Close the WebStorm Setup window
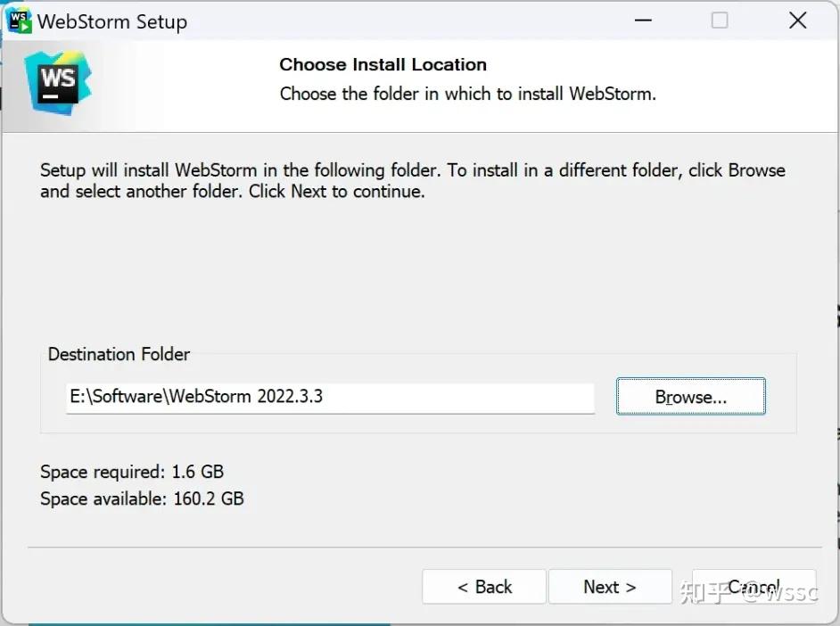 tap(796, 20)
